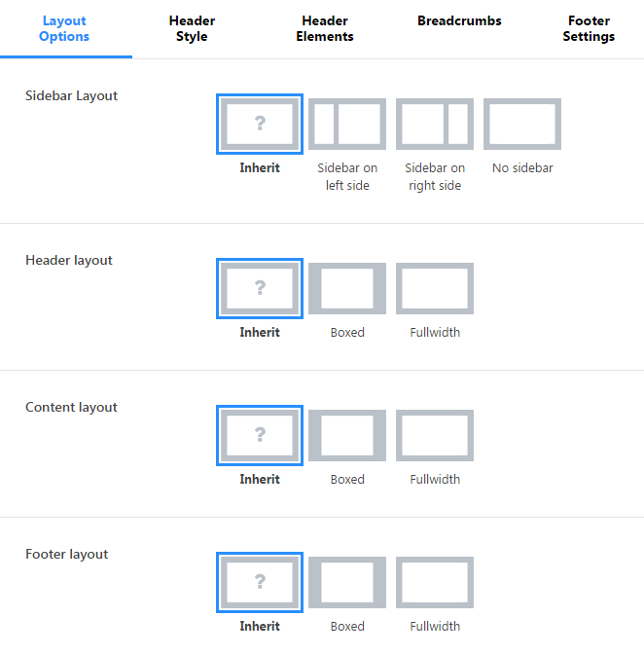The image size is (644, 654).
Task: Click the Footer layout label
Action: tap(67, 554)
